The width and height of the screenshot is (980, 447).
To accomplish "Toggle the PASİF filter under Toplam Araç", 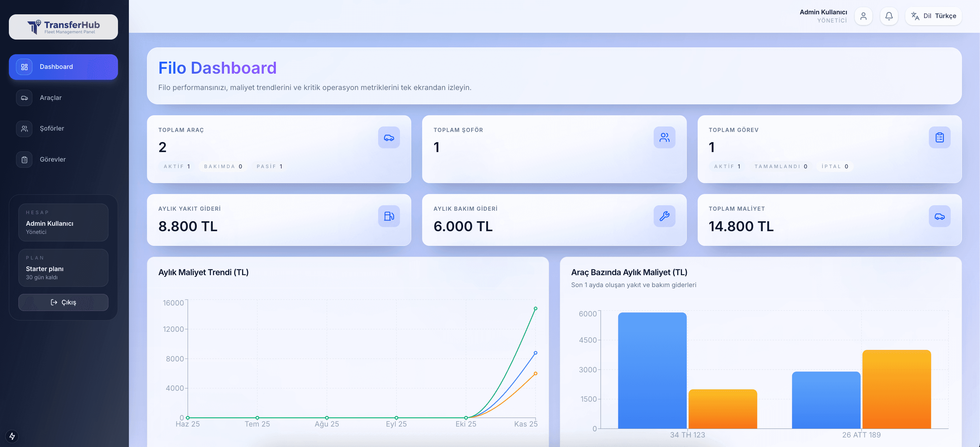I will 269,166.
